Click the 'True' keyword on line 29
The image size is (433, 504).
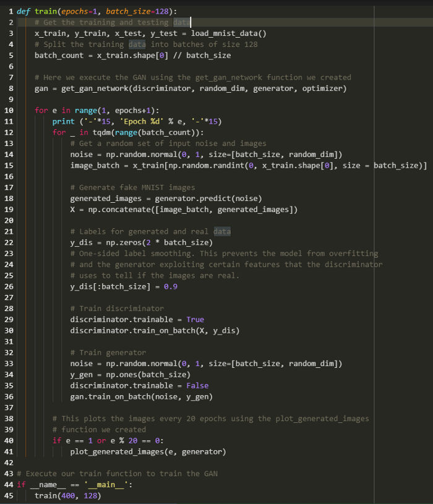point(195,320)
